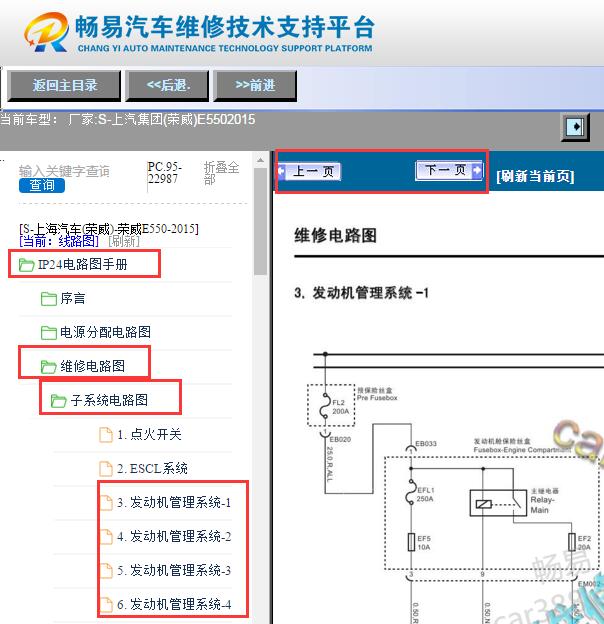Expand 电源分配电路图 folder icon
The width and height of the screenshot is (604, 624).
[x=49, y=332]
